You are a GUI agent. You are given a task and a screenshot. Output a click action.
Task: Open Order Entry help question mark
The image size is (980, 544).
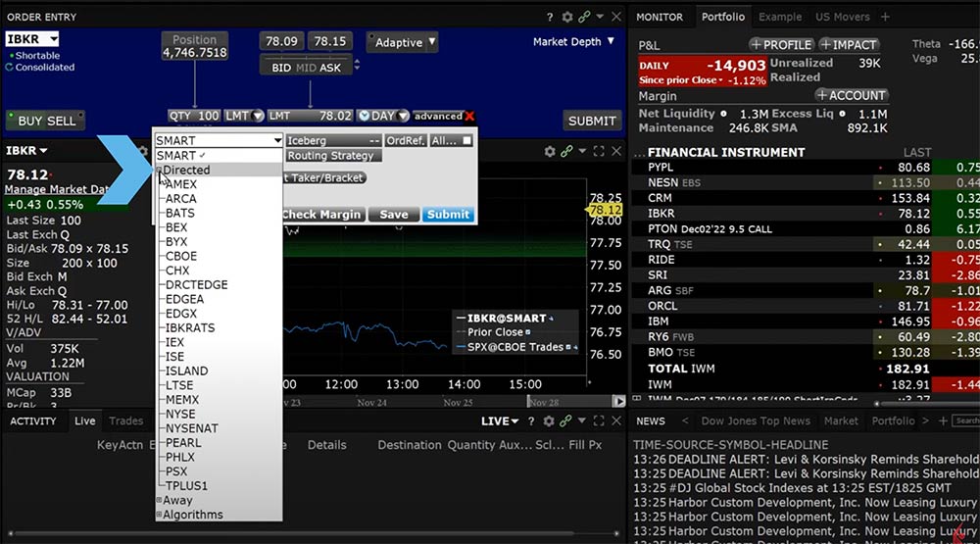click(550, 17)
